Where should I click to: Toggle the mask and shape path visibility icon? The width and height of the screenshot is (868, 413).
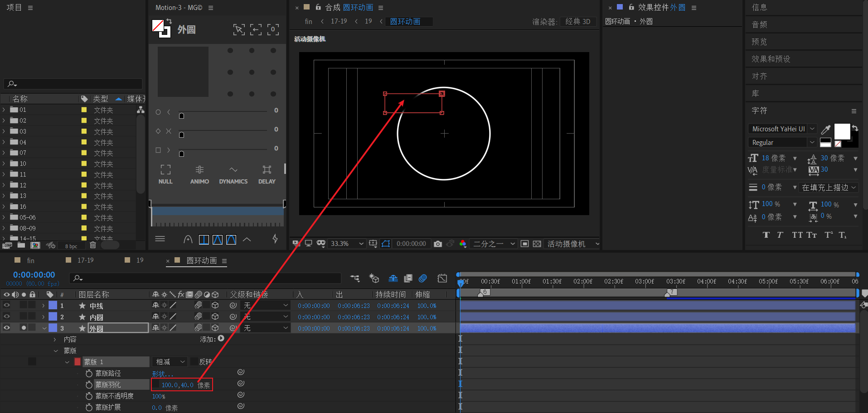386,244
